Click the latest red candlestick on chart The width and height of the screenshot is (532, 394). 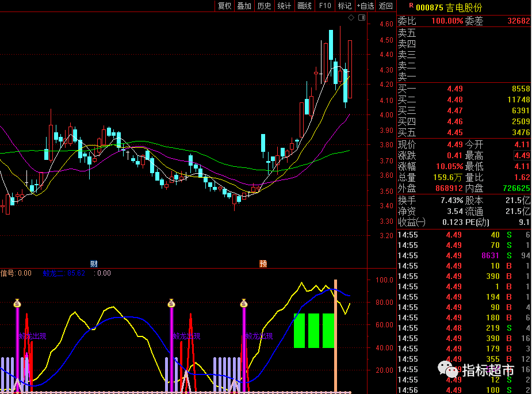tap(350, 69)
